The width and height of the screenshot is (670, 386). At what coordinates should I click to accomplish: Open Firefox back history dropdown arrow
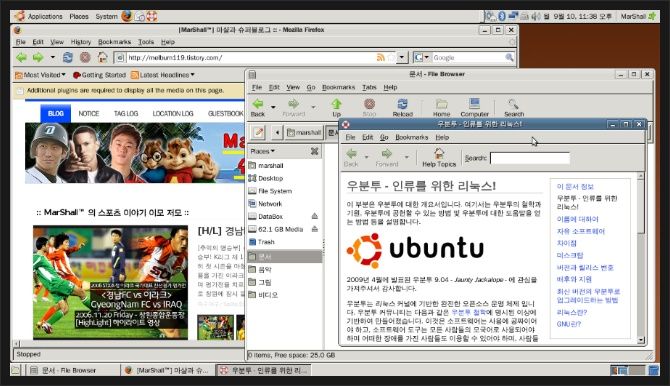tap(53, 57)
